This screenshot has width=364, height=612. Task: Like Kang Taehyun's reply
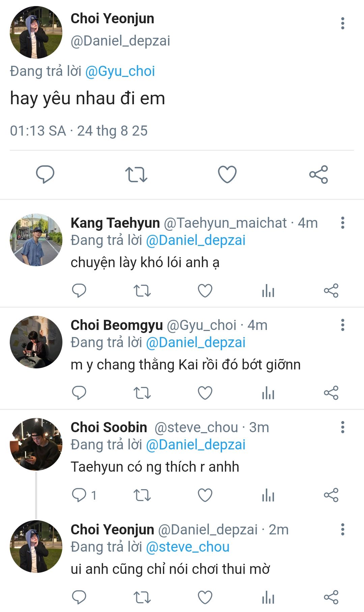click(x=205, y=291)
